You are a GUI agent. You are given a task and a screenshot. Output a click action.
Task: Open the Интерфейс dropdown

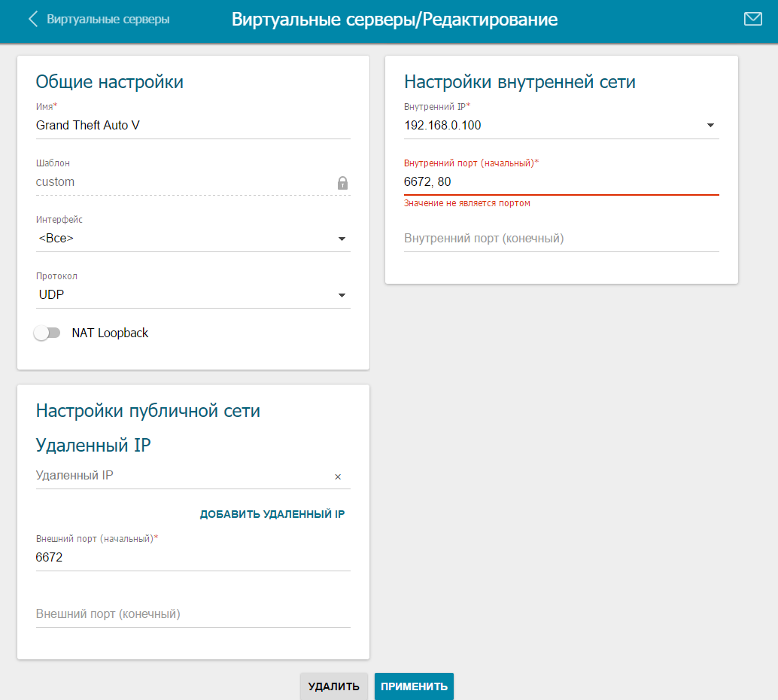(193, 239)
